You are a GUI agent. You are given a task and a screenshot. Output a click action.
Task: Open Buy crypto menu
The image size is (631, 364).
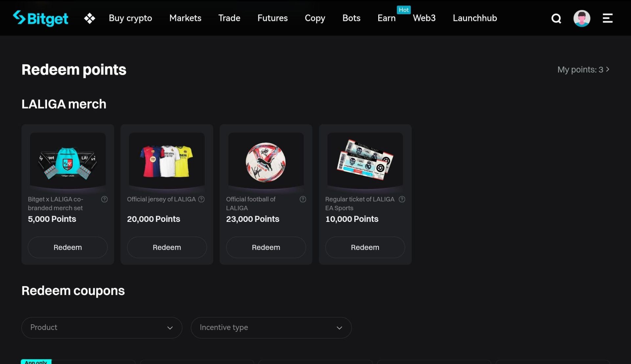click(x=130, y=18)
